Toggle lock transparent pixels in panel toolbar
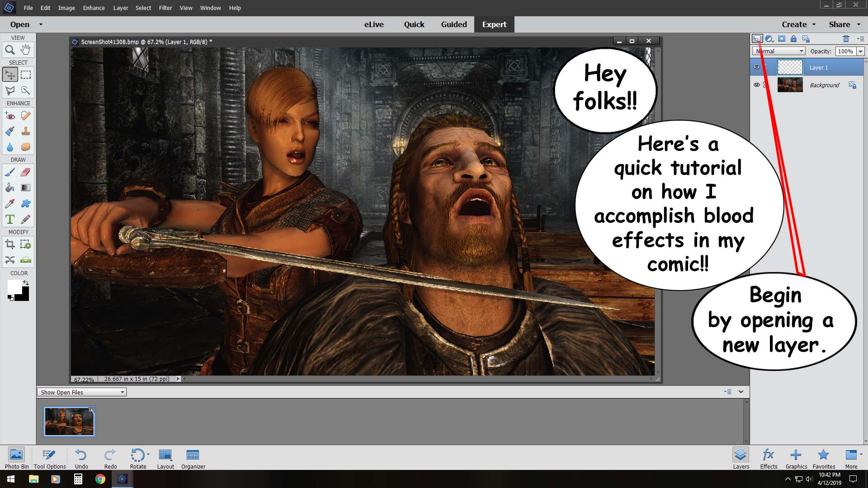Image resolution: width=868 pixels, height=488 pixels. [806, 39]
